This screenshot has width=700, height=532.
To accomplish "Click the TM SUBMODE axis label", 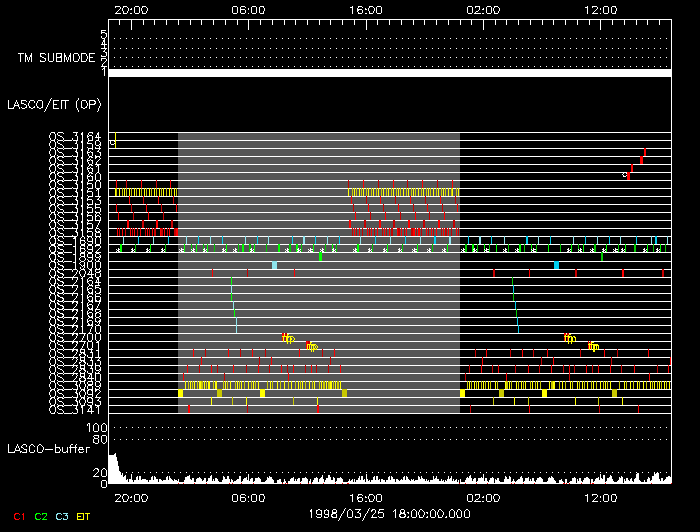I will coord(56,58).
